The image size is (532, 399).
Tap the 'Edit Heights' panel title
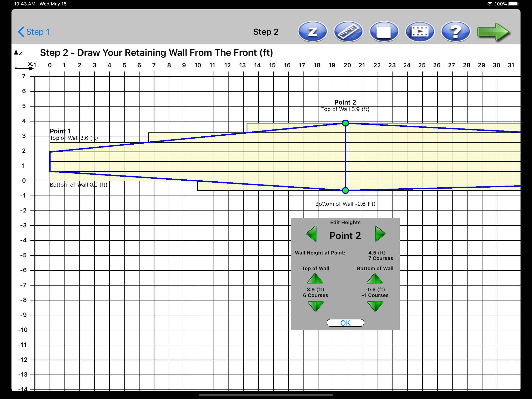[345, 222]
